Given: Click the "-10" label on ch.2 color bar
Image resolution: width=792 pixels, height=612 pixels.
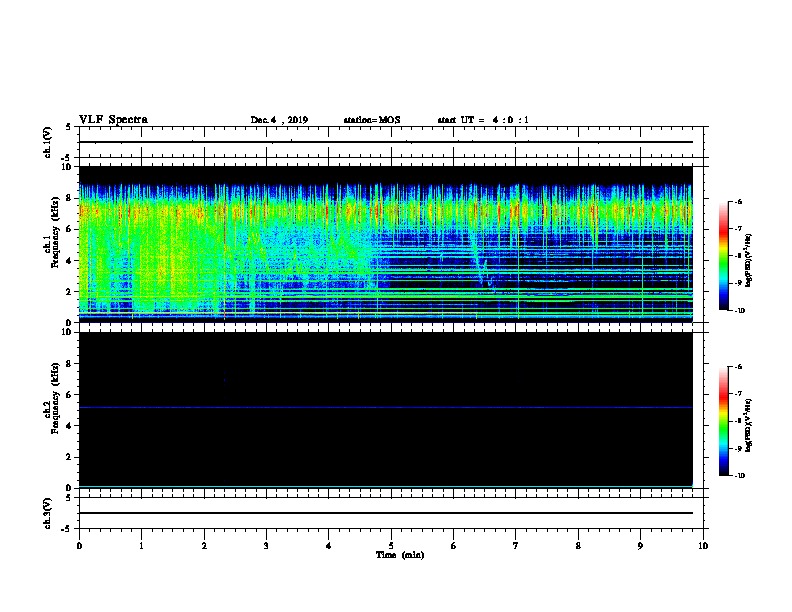Looking at the screenshot, I should point(739,476).
